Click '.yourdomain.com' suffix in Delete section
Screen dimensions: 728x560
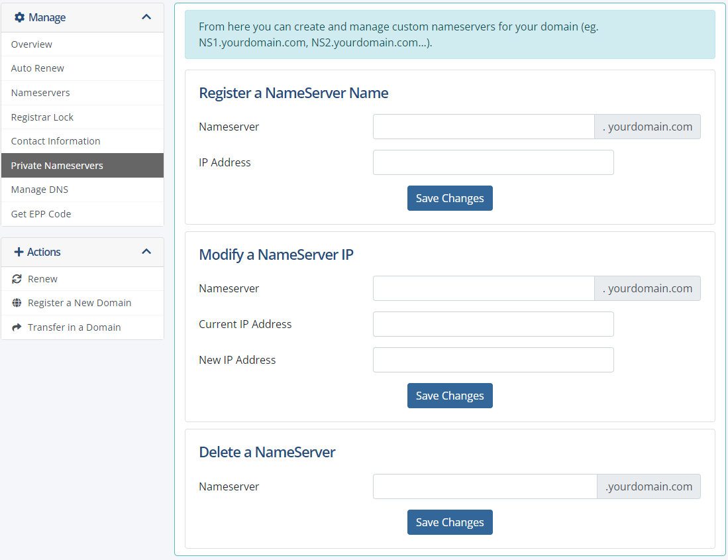coord(649,486)
